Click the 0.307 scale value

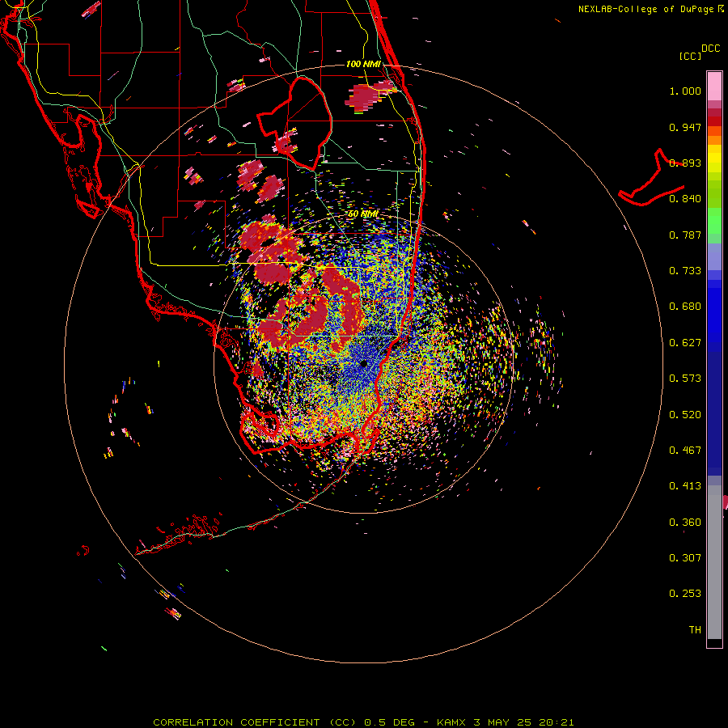pos(685,558)
